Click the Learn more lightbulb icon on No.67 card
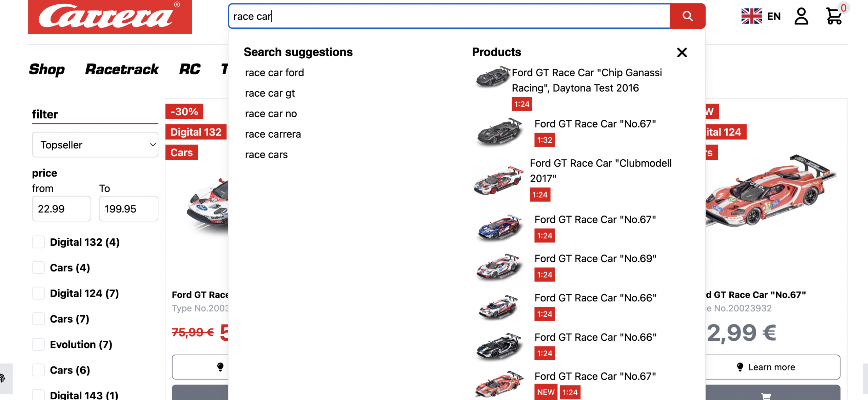The image size is (868, 400). coord(740,367)
